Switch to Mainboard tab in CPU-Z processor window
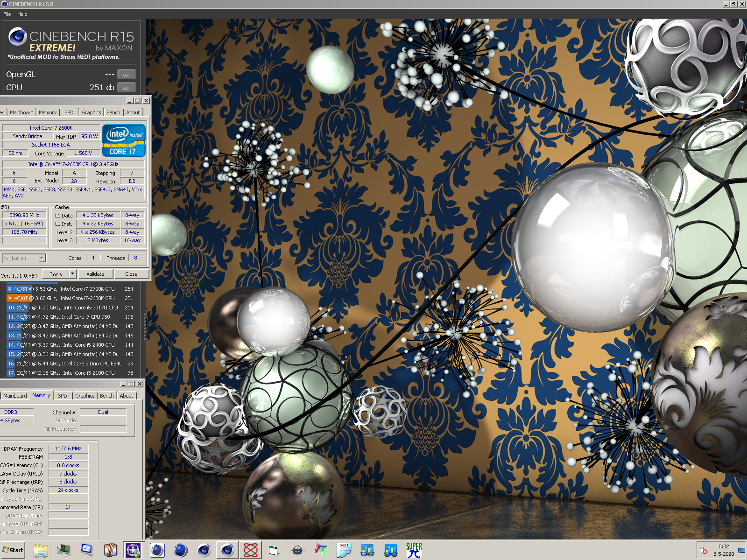747x560 pixels. coord(21,112)
